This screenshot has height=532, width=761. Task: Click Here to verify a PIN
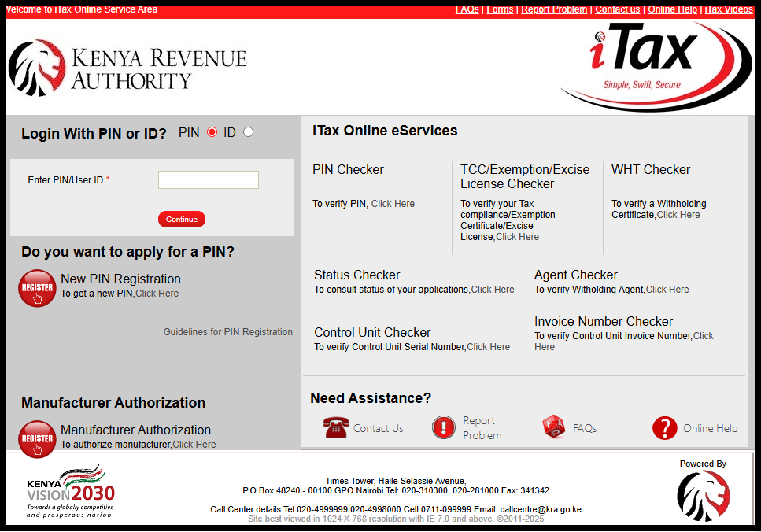point(393,203)
